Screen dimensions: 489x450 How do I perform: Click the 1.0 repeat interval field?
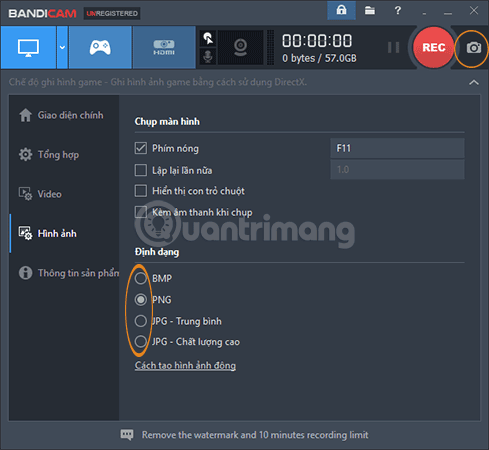(x=397, y=169)
